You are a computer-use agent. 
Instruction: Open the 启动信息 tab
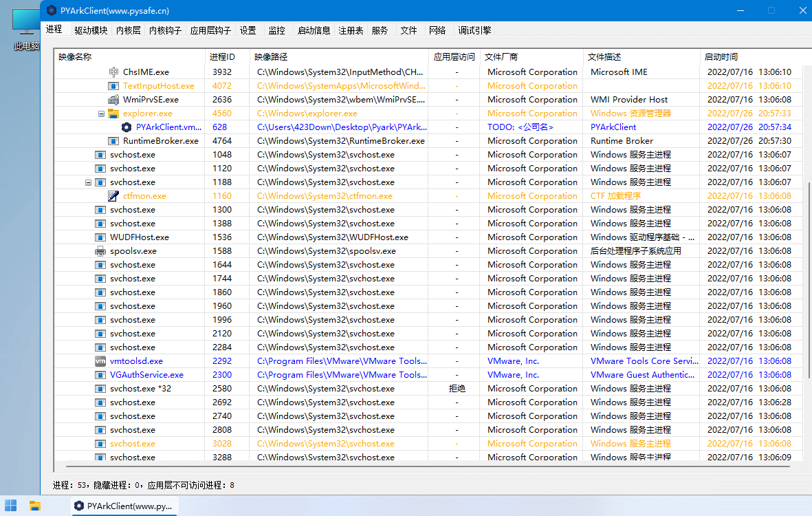pyautogui.click(x=314, y=30)
